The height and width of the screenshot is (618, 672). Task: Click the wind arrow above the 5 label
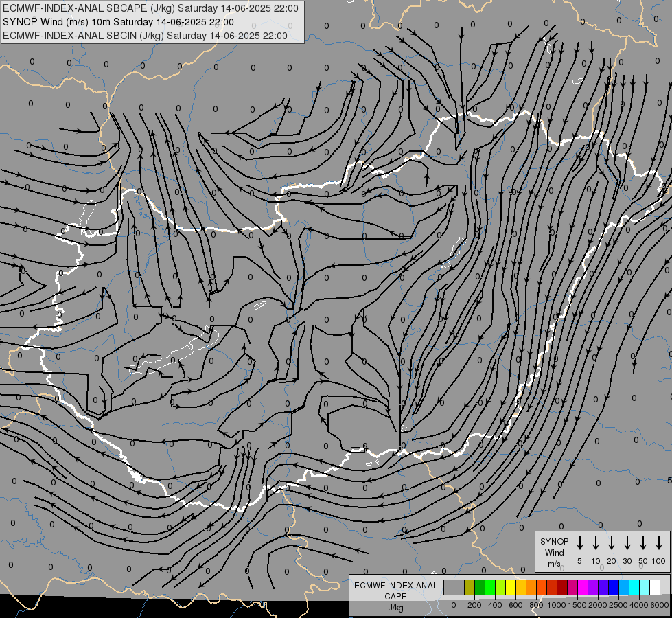point(580,542)
